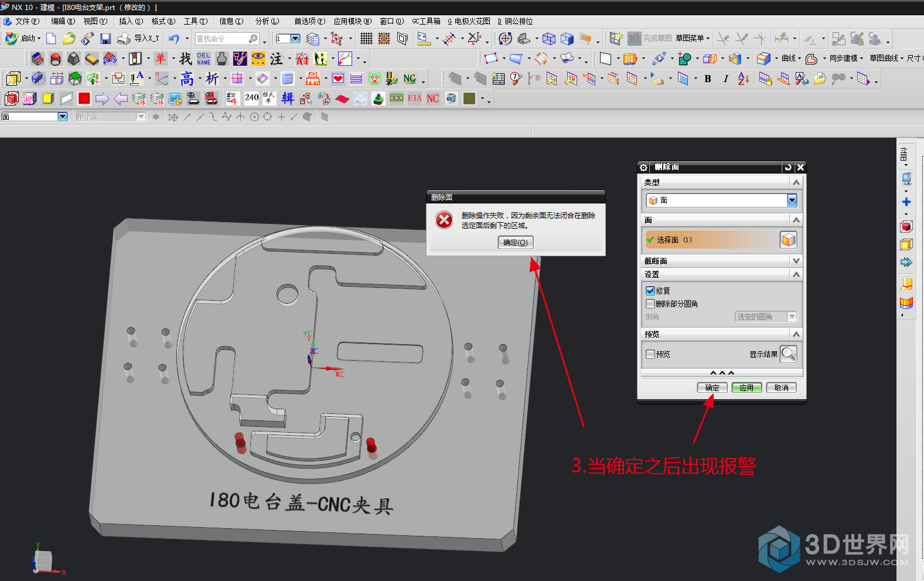The height and width of the screenshot is (581, 924).
Task: Toggle Bold B formatting
Action: click(x=708, y=79)
